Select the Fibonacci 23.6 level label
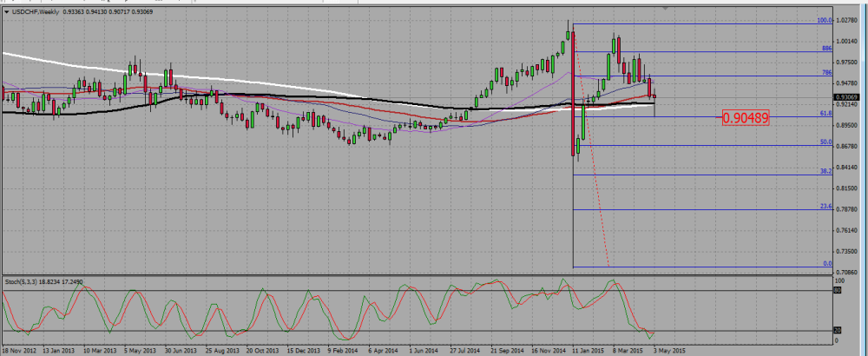868x356 pixels. coord(825,207)
